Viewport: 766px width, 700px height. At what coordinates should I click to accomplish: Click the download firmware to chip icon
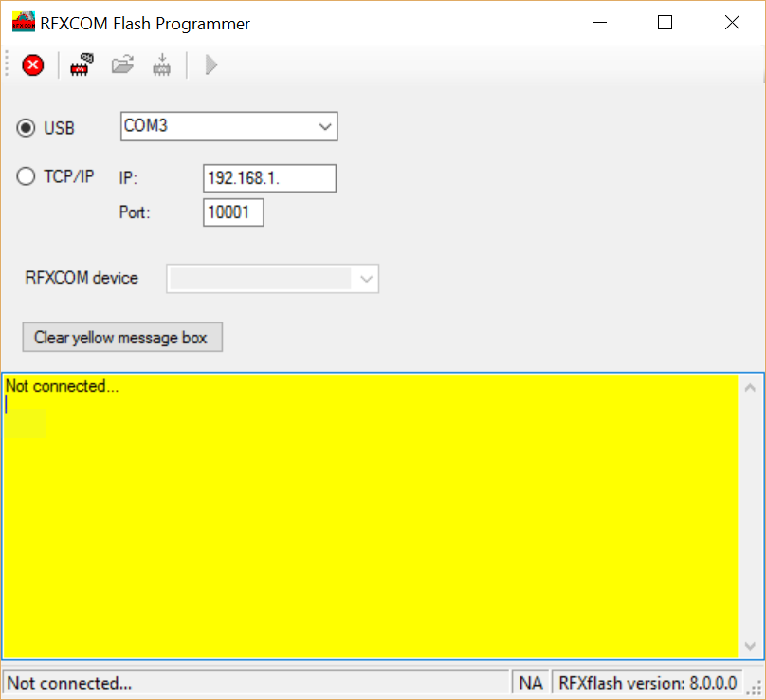[162, 64]
